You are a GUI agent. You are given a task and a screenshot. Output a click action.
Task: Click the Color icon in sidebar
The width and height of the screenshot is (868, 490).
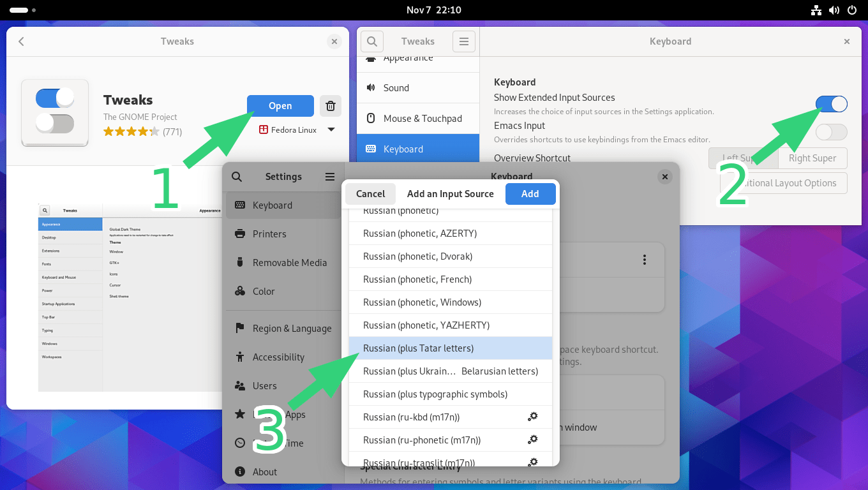tap(240, 292)
